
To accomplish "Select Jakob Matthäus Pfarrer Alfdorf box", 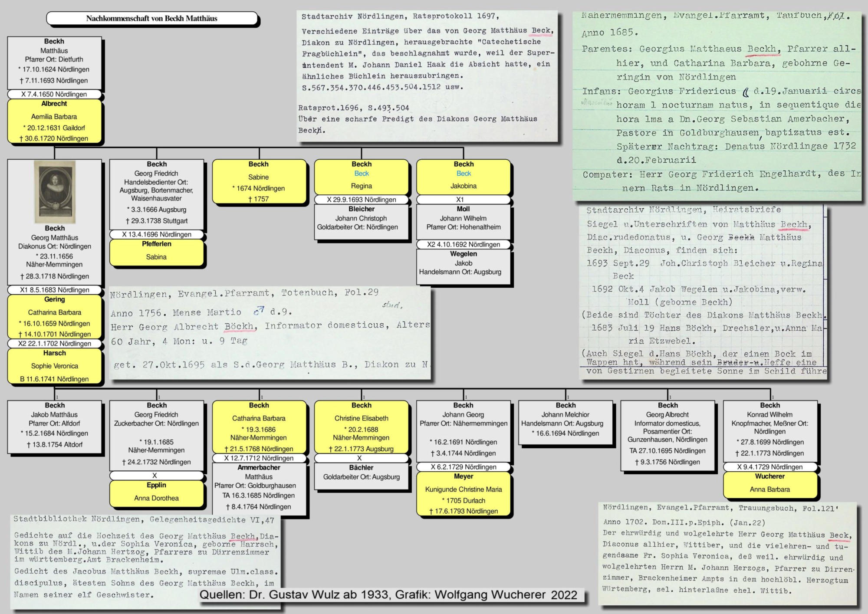I will click(55, 426).
